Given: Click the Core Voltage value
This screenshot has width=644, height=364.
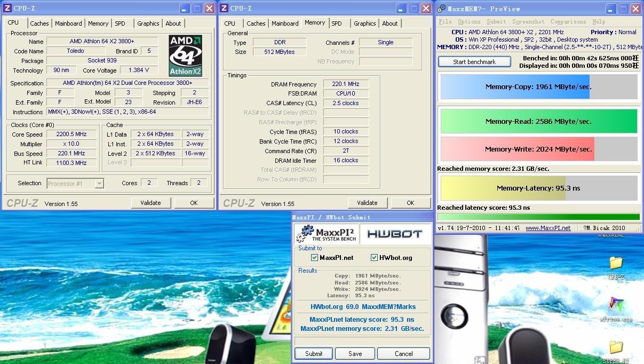Looking at the screenshot, I should (x=139, y=70).
